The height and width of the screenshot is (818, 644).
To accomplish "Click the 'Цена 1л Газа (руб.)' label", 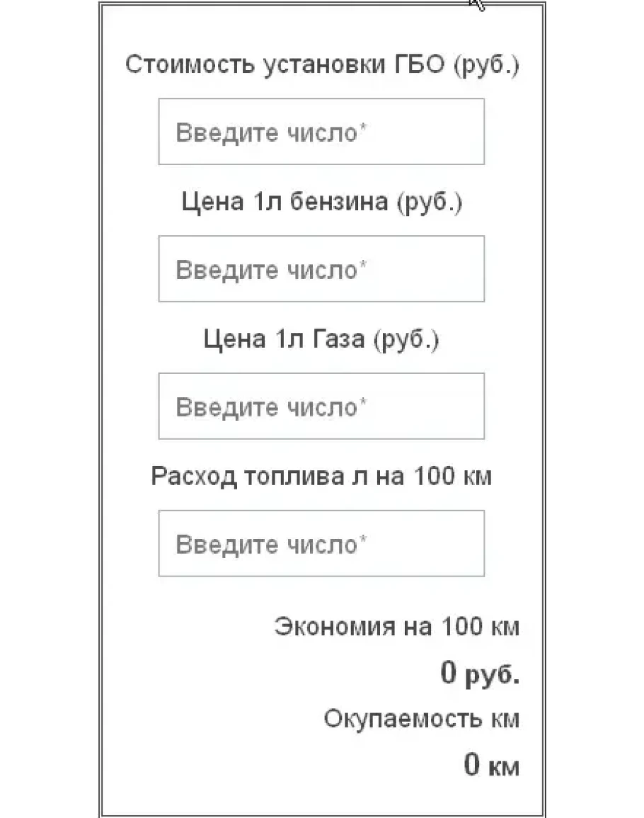I will [322, 340].
